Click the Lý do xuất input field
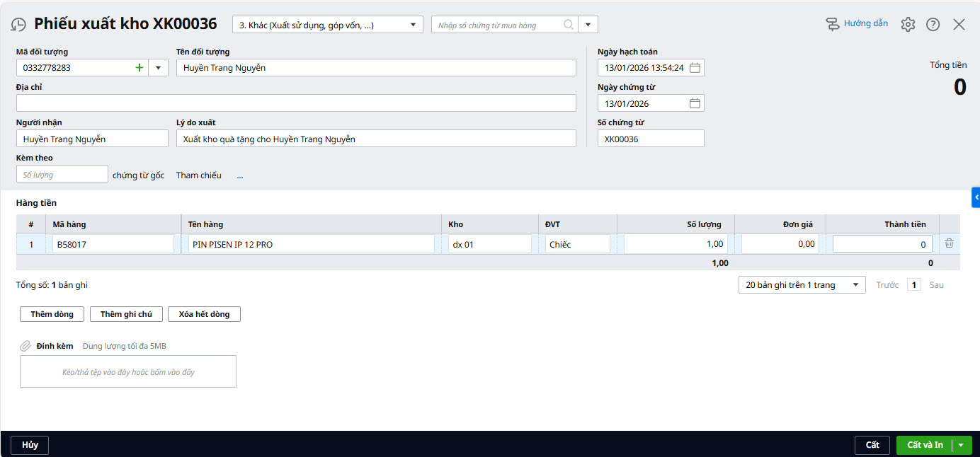Screen dimensions: 980x457 (x=376, y=139)
